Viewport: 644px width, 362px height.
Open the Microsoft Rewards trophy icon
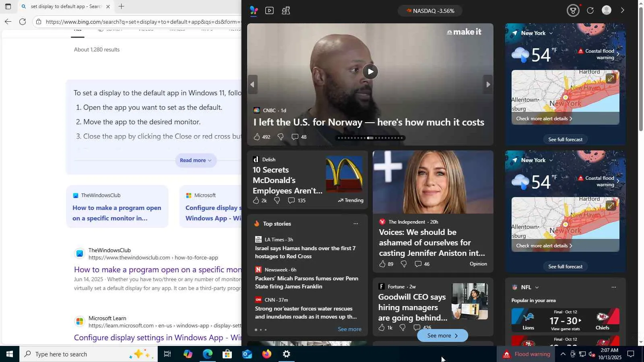[x=573, y=10]
